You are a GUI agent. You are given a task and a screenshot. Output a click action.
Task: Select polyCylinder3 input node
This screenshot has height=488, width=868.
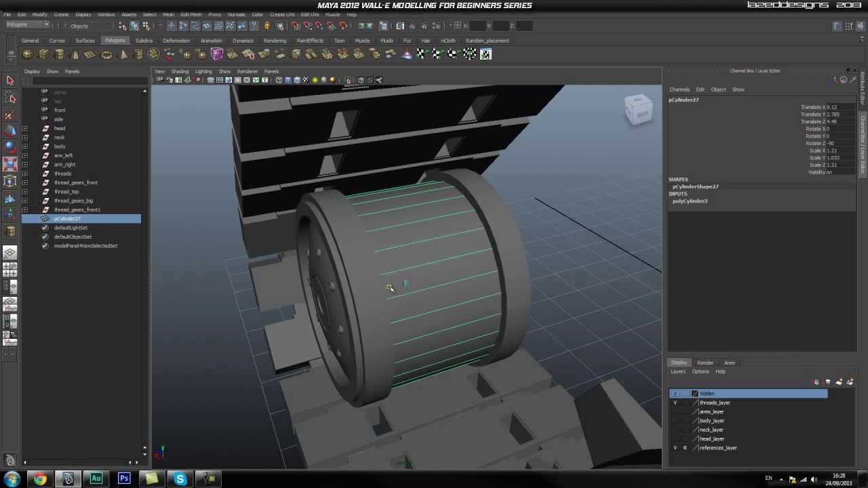point(690,201)
